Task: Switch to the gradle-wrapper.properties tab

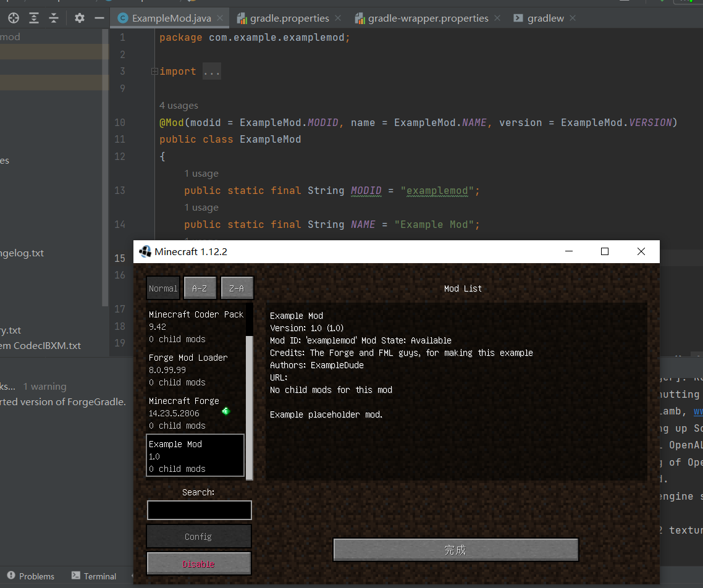Action: click(427, 18)
